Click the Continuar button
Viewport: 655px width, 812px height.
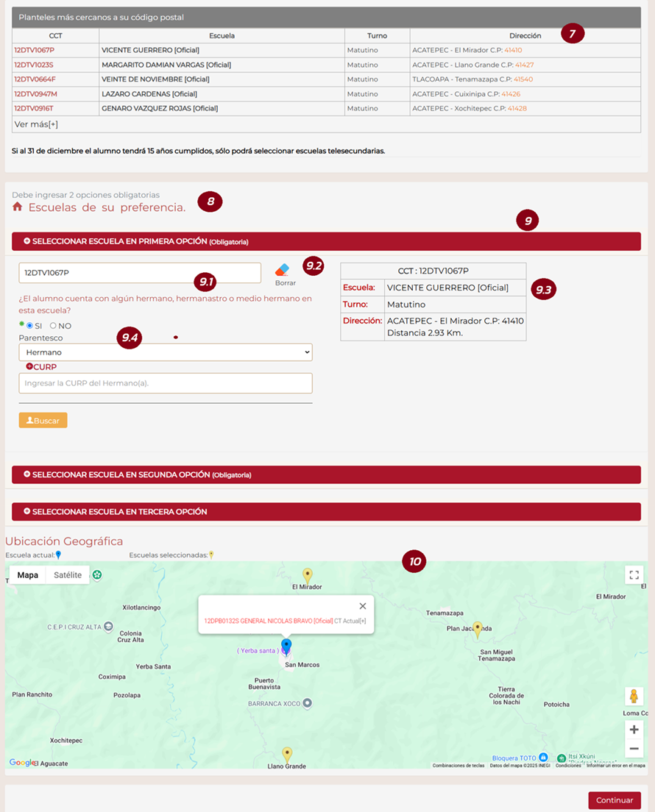tap(614, 800)
